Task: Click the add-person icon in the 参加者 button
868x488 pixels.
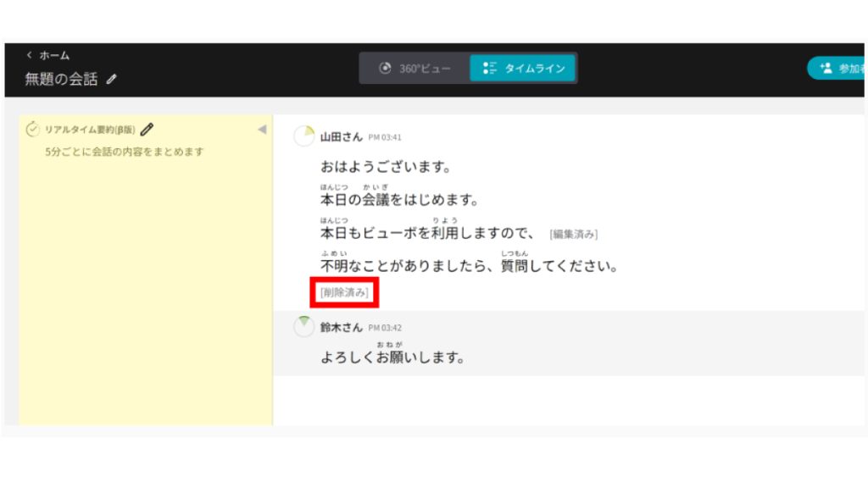Action: 825,69
